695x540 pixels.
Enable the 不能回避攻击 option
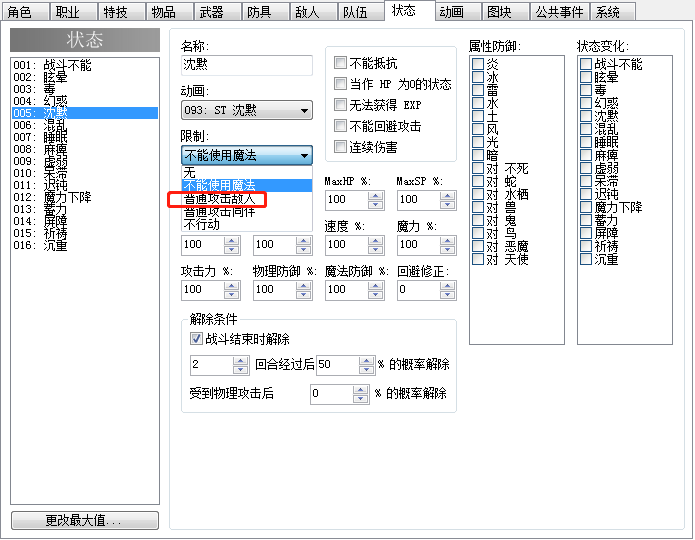pos(340,125)
